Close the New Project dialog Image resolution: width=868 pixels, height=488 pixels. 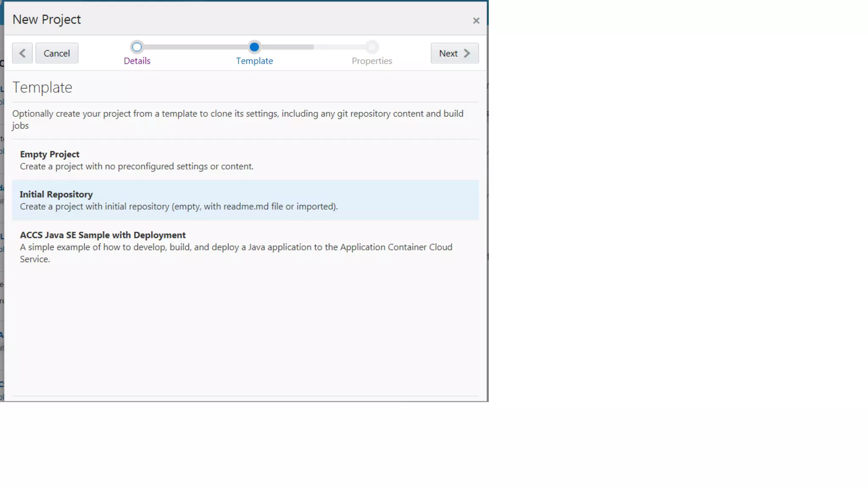pos(476,21)
